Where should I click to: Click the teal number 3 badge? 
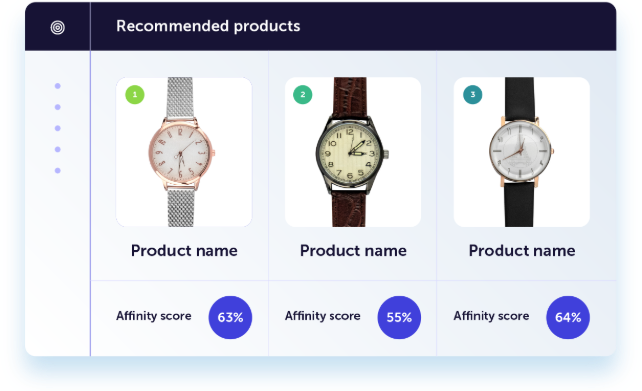[x=472, y=95]
